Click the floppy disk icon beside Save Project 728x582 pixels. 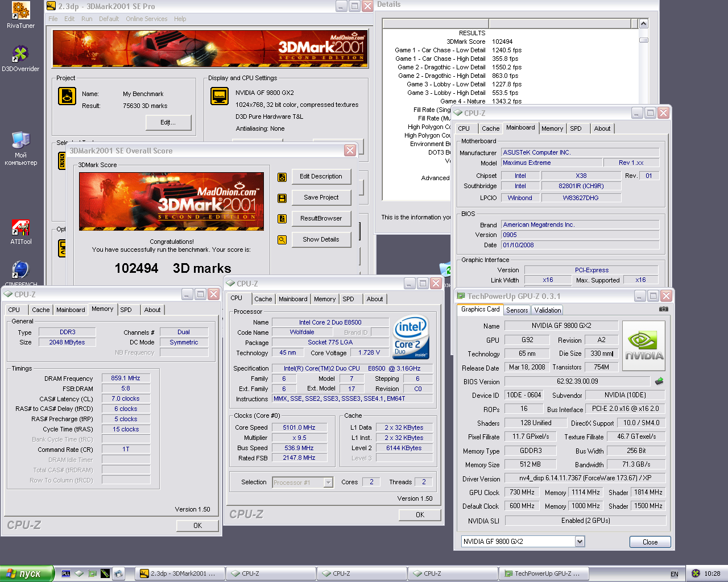click(x=282, y=198)
